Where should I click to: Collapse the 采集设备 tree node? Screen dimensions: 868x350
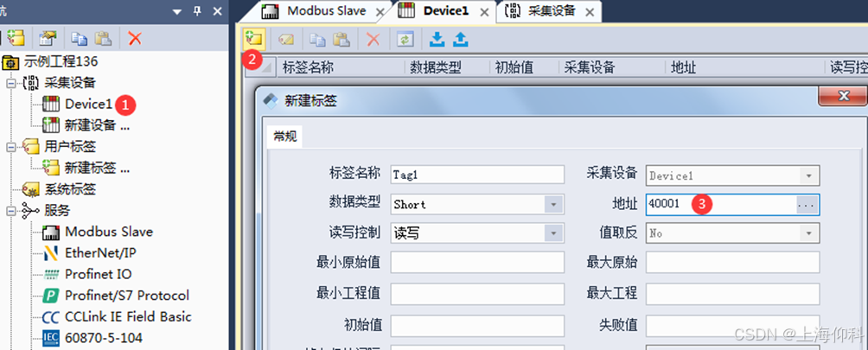point(10,83)
